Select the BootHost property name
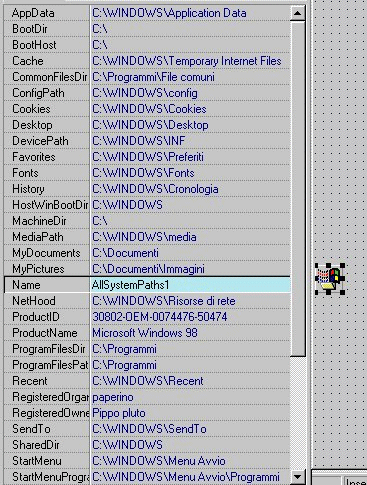 (x=34, y=45)
